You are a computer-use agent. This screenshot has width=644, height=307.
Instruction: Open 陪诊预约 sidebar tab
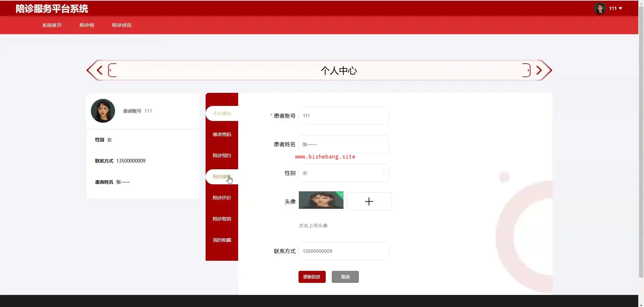222,156
